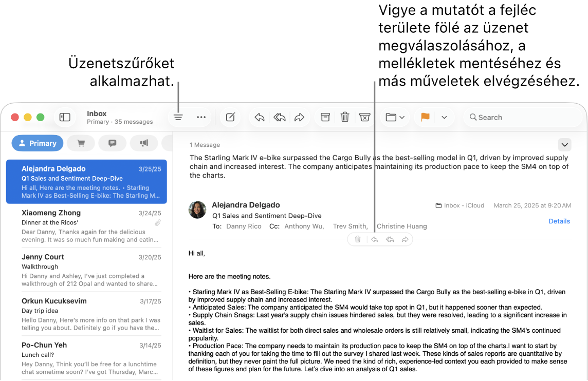This screenshot has height=381, width=588.
Task: Open the flag color dropdown
Action: point(444,117)
